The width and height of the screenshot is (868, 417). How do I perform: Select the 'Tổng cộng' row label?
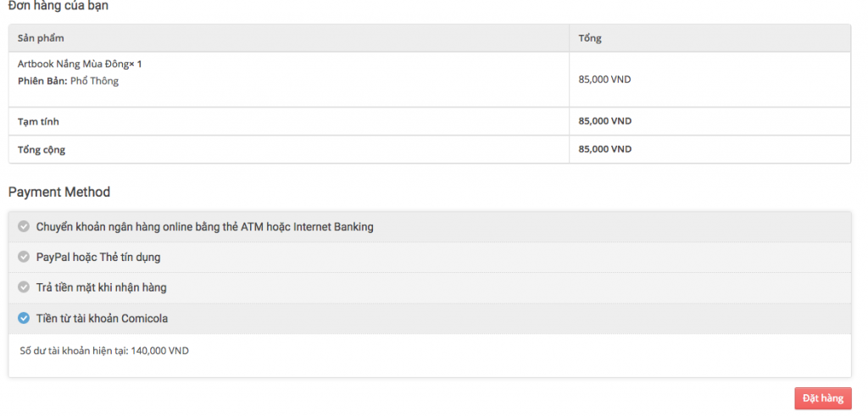tap(42, 149)
